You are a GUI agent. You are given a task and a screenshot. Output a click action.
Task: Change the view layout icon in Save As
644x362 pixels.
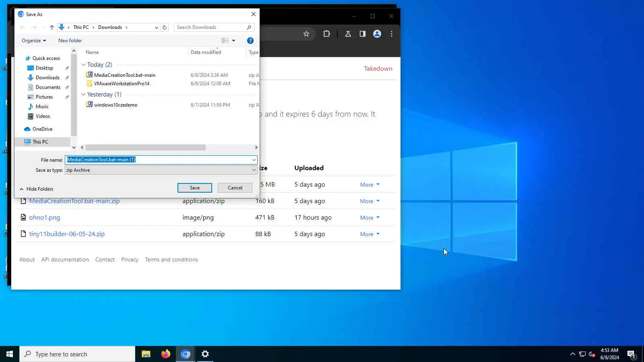[225, 41]
